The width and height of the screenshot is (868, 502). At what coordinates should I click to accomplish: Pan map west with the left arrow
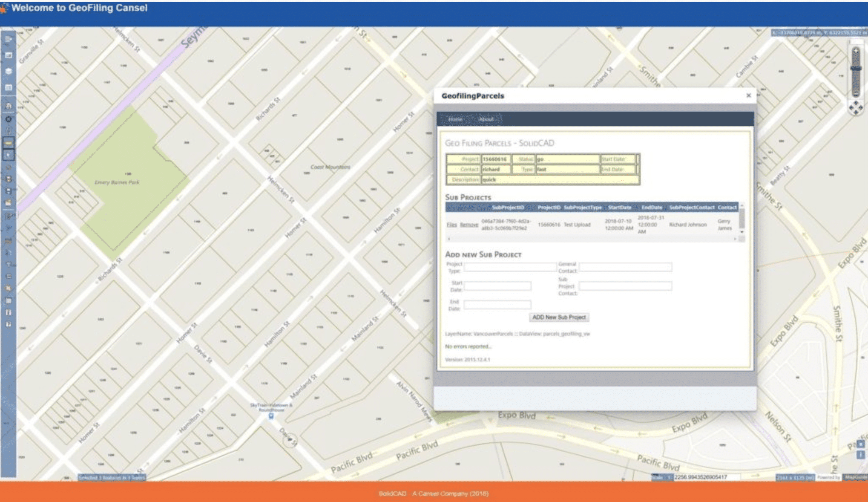851,108
